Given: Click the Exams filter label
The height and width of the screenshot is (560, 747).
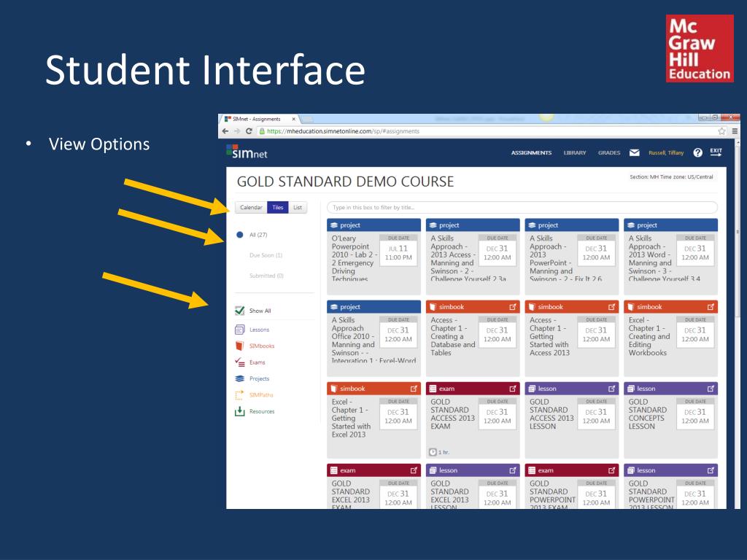Looking at the screenshot, I should click(x=258, y=362).
